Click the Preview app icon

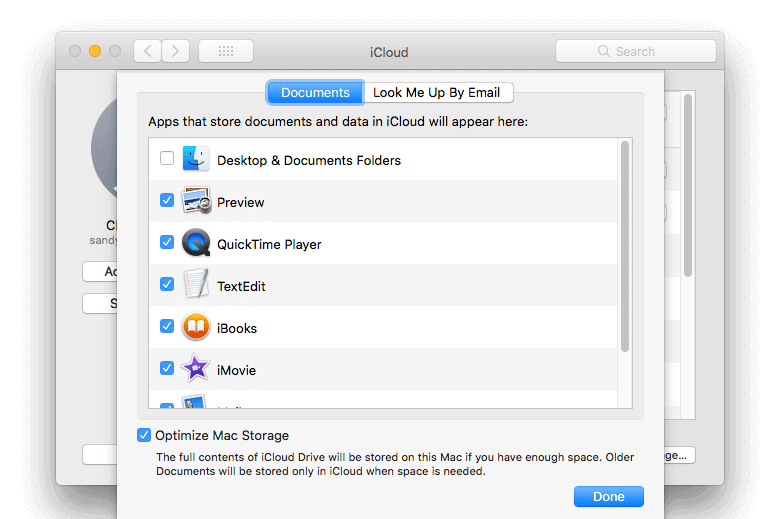pos(196,200)
